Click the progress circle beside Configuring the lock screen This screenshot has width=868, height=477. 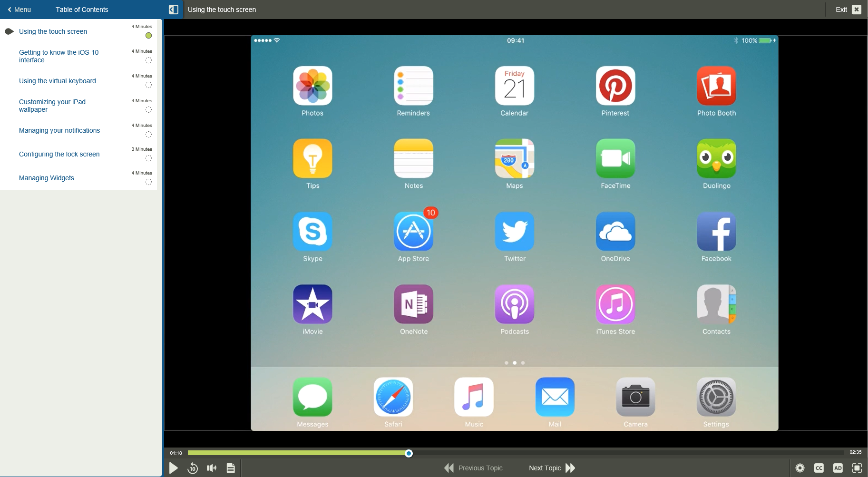tap(148, 158)
